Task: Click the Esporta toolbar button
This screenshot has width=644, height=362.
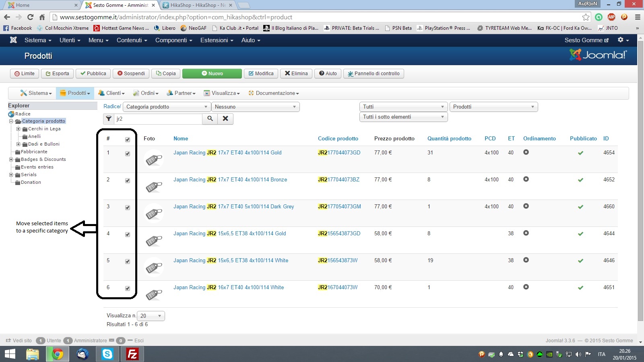Action: pyautogui.click(x=58, y=74)
